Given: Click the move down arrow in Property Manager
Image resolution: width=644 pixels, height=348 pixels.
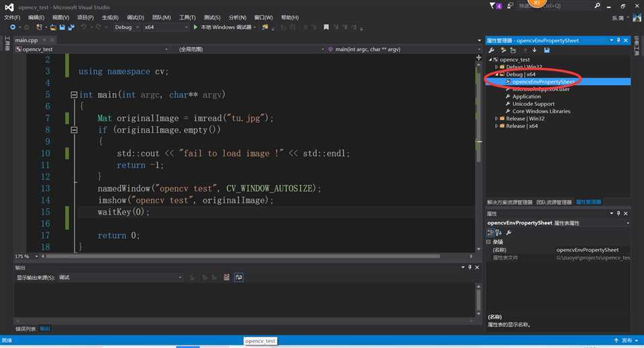Looking at the screenshot, I should (x=535, y=50).
